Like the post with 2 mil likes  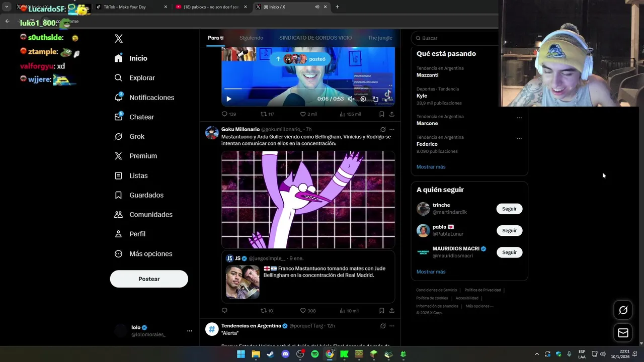pos(308,114)
